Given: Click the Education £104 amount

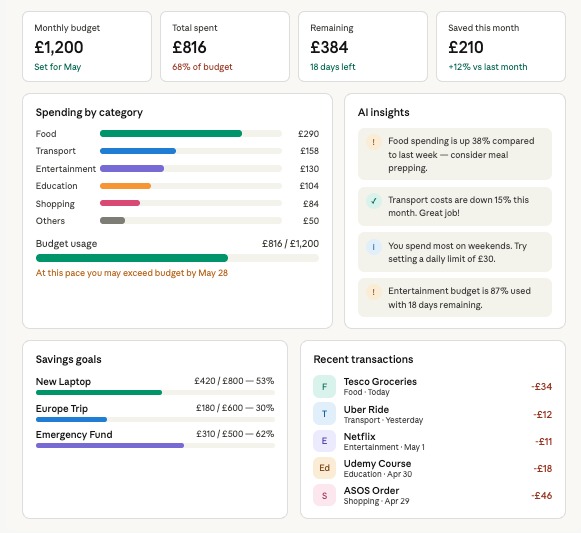Looking at the screenshot, I should 309,186.
